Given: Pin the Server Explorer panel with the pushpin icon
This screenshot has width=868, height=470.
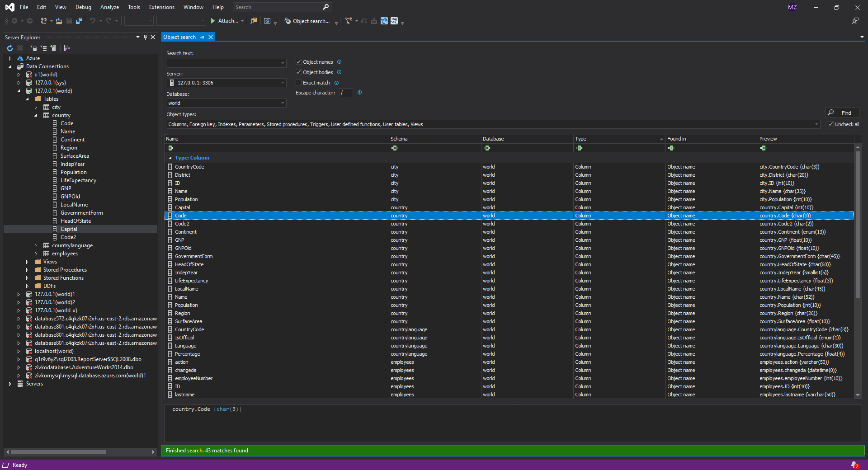Looking at the screenshot, I should (145, 37).
